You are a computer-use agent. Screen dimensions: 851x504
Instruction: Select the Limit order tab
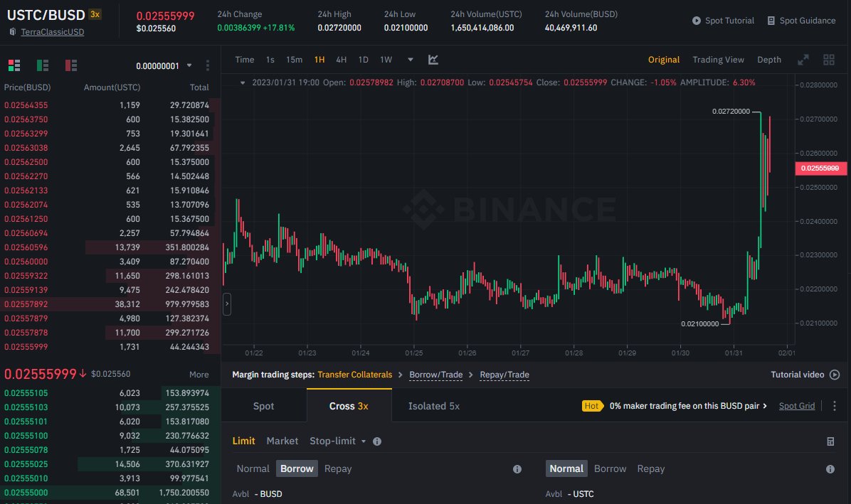243,441
